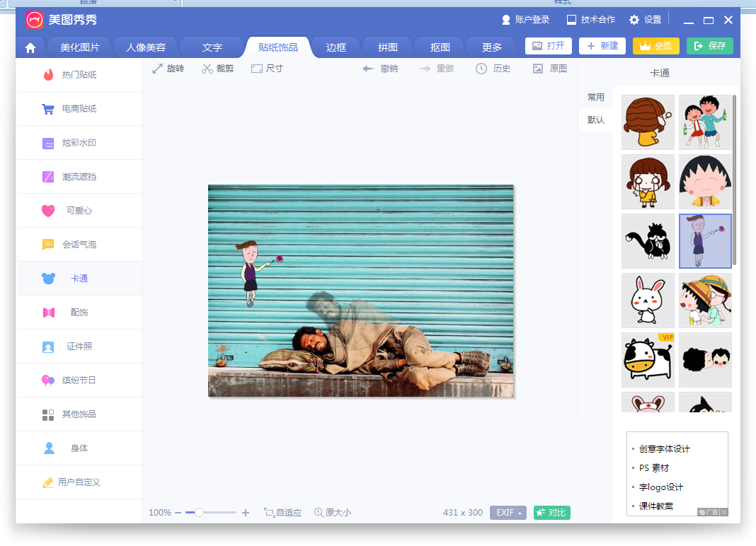Viewport: 756px width, 546px height.
Task: Open the 缤纷节日 balloon holiday category
Action: click(79, 381)
